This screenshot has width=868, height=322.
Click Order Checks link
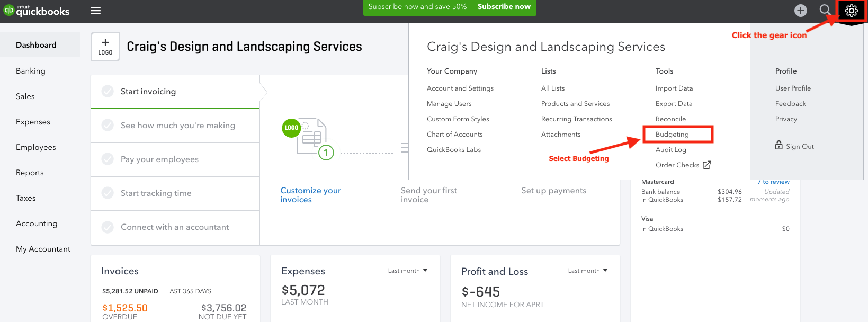click(677, 165)
